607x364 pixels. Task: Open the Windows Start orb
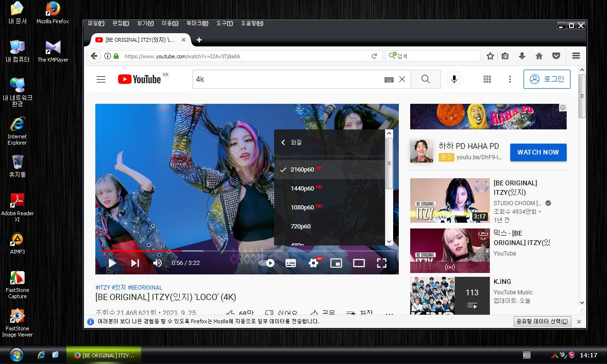pos(16,355)
